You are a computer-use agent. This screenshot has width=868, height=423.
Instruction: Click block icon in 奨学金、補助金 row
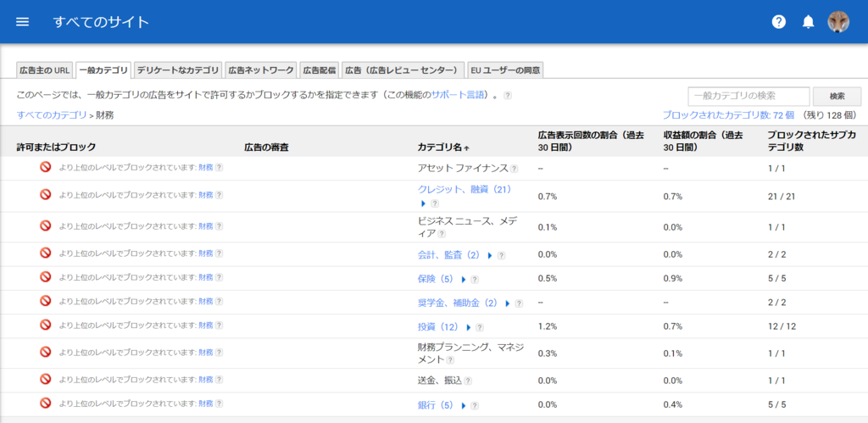click(46, 301)
